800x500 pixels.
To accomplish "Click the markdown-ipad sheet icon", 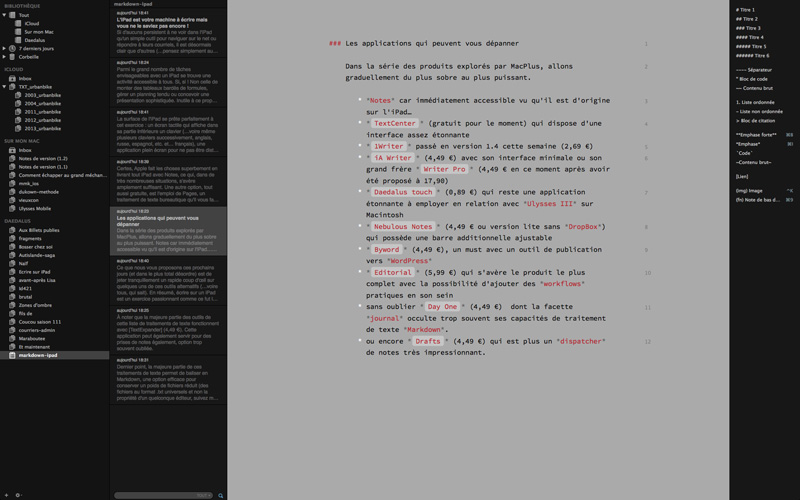I will [x=12, y=355].
